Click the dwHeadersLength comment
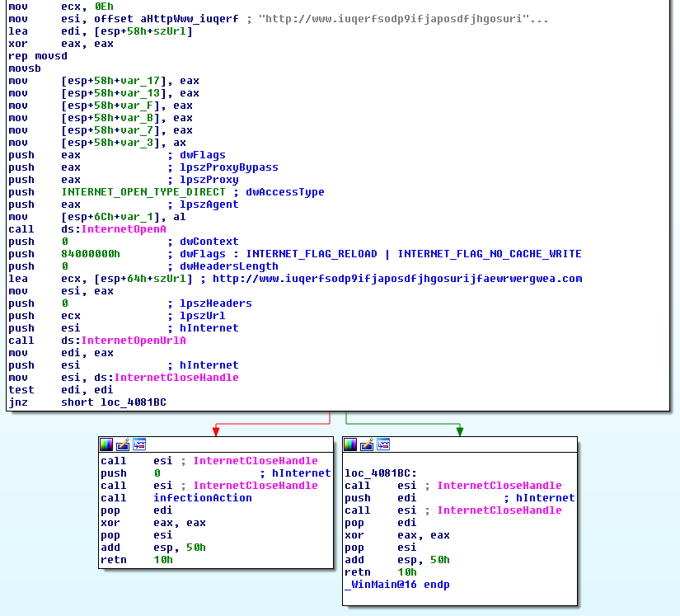Image resolution: width=680 pixels, height=616 pixels. coord(229,266)
